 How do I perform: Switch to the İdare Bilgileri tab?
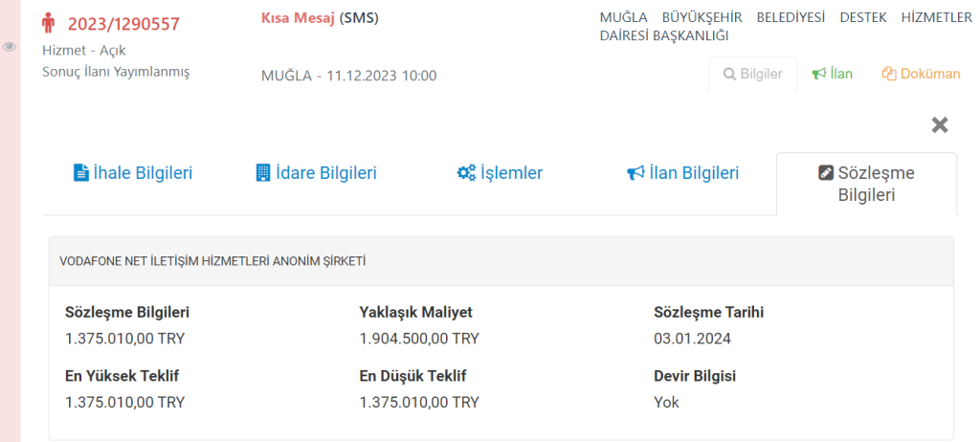[x=317, y=173]
